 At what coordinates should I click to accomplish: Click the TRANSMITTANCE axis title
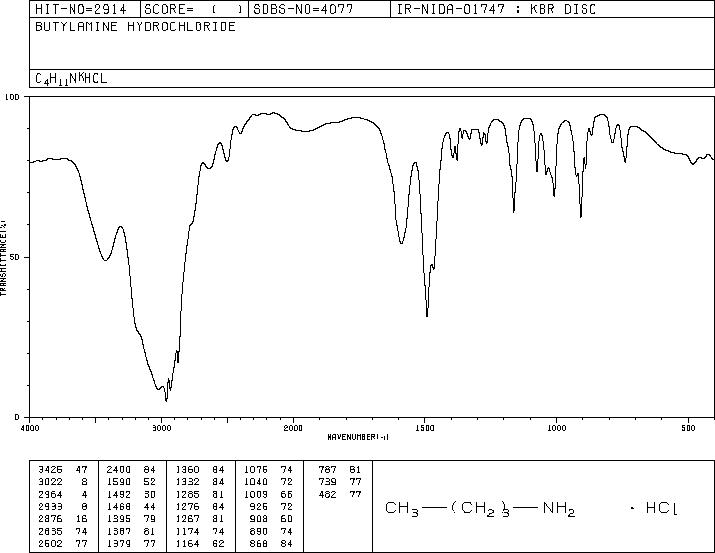[3, 258]
